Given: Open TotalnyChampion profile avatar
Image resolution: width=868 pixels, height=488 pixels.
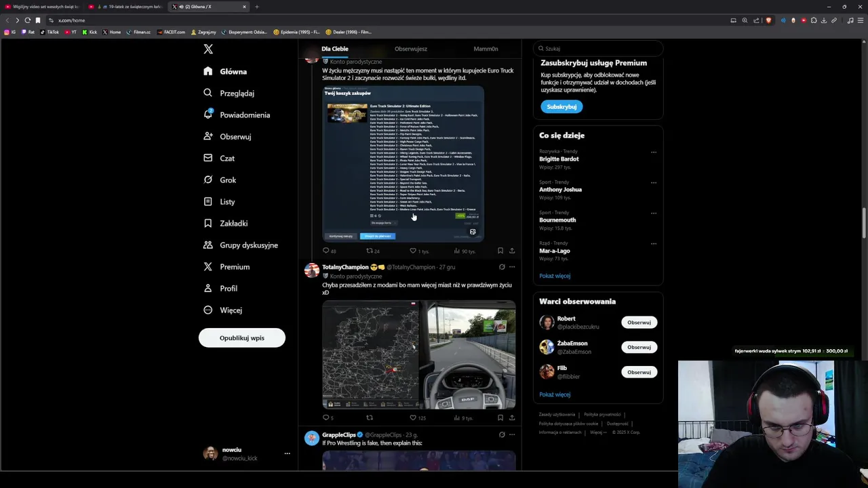Looking at the screenshot, I should 312,270.
